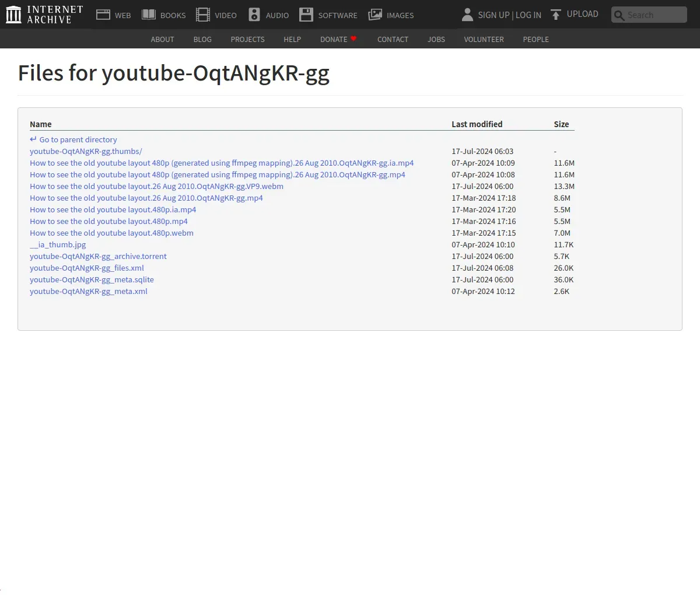
Task: Click the AUDIO navigation label
Action: pyautogui.click(x=277, y=15)
